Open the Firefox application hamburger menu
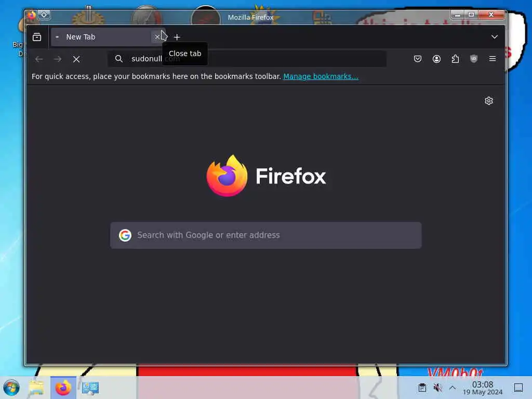Image resolution: width=532 pixels, height=399 pixels. [x=493, y=59]
